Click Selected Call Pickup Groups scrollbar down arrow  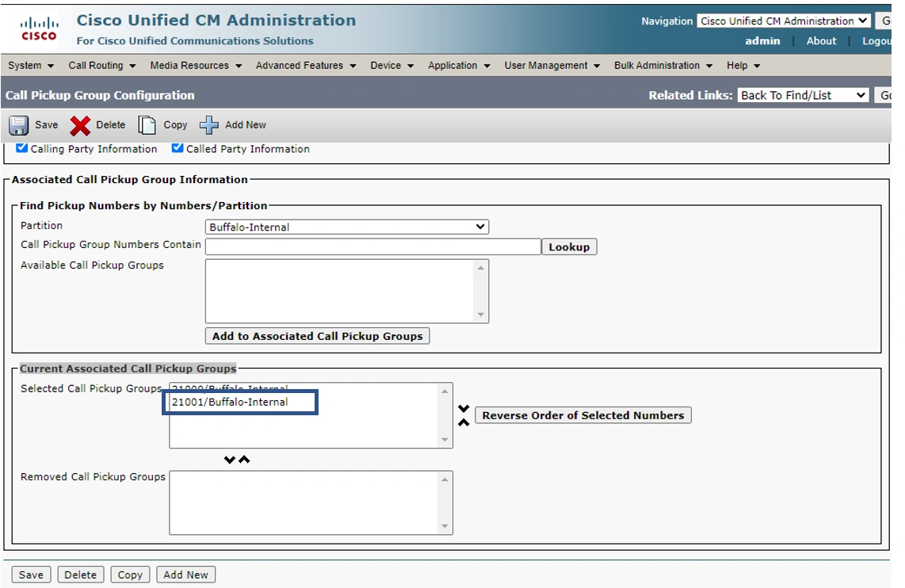445,440
